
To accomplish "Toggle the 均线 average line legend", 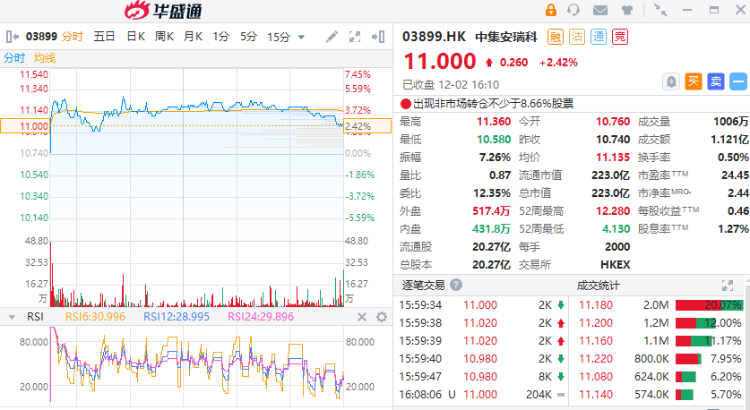I will click(x=45, y=58).
